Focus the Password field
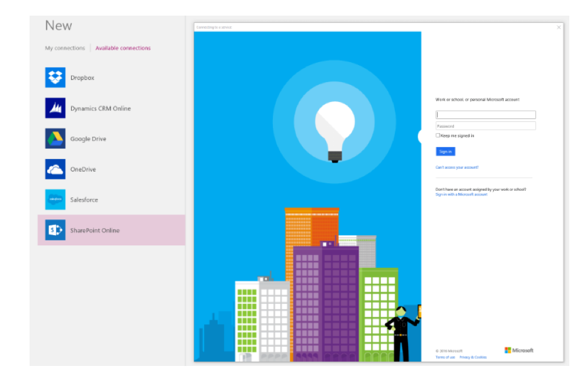 [x=485, y=126]
